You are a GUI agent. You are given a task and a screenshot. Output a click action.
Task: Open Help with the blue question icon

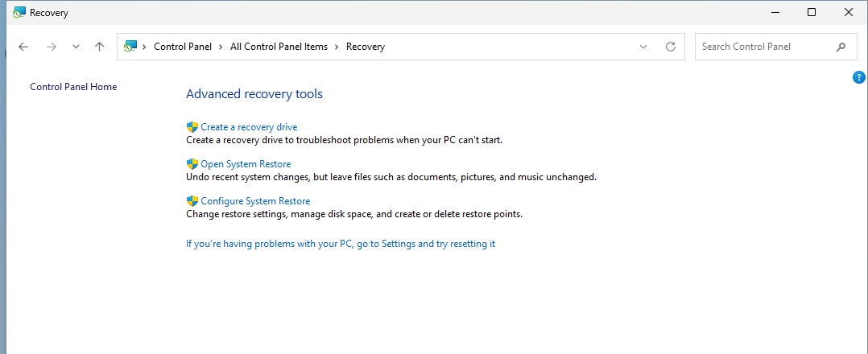click(858, 77)
